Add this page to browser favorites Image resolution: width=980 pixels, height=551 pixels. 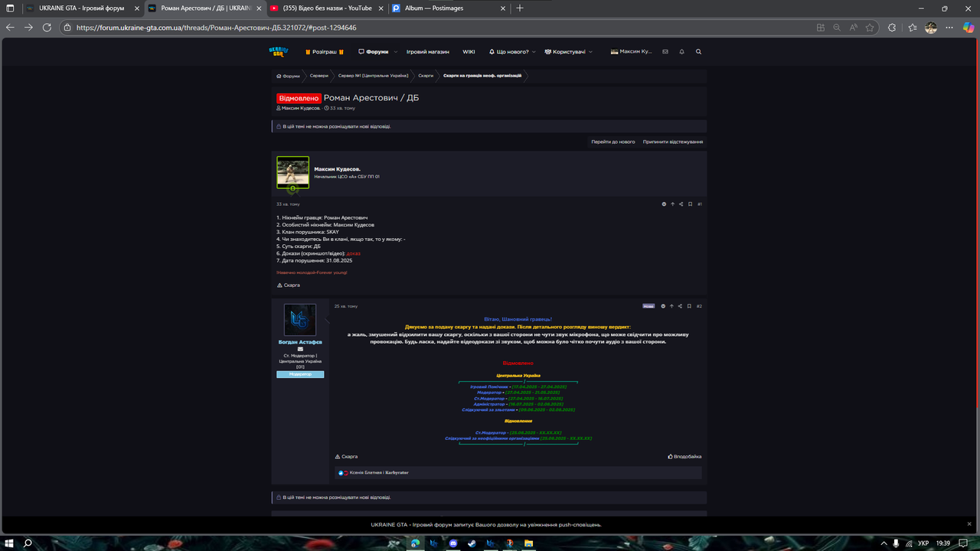coord(870,27)
